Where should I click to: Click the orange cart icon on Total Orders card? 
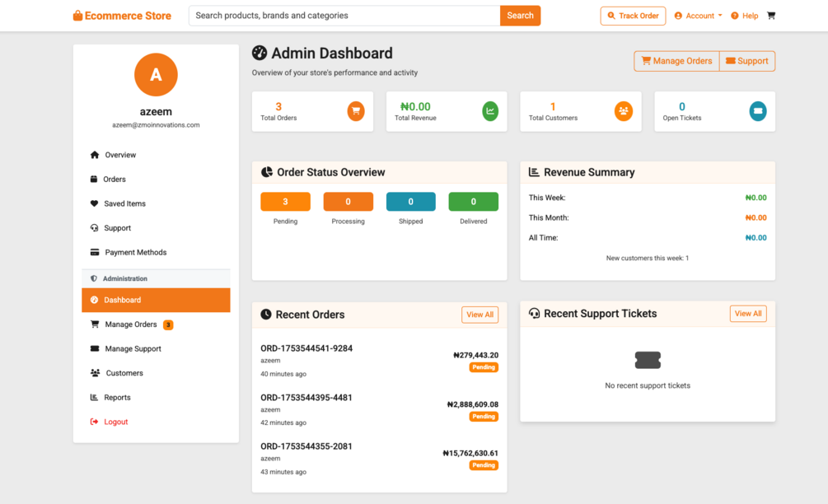click(x=356, y=111)
